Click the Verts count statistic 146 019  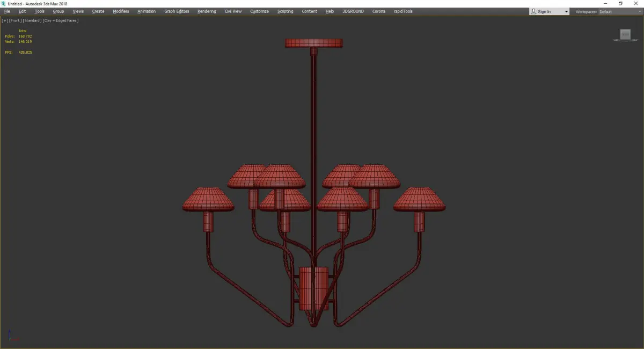(x=25, y=41)
